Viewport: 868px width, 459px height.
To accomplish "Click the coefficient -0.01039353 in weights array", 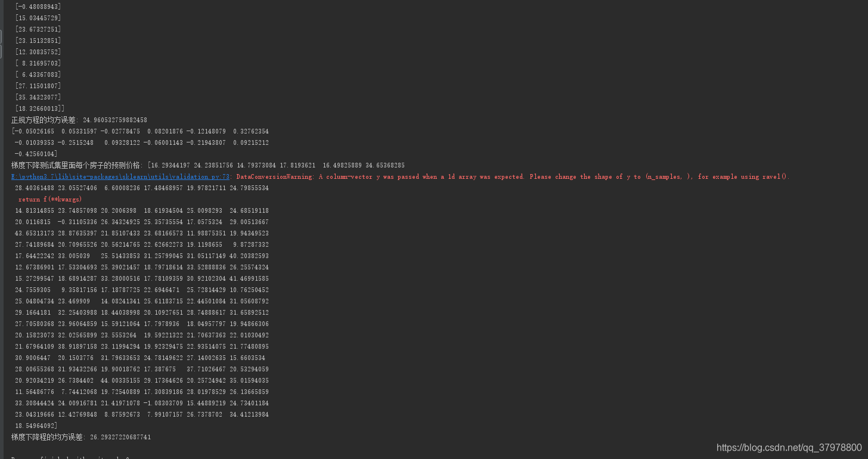I will [35, 143].
